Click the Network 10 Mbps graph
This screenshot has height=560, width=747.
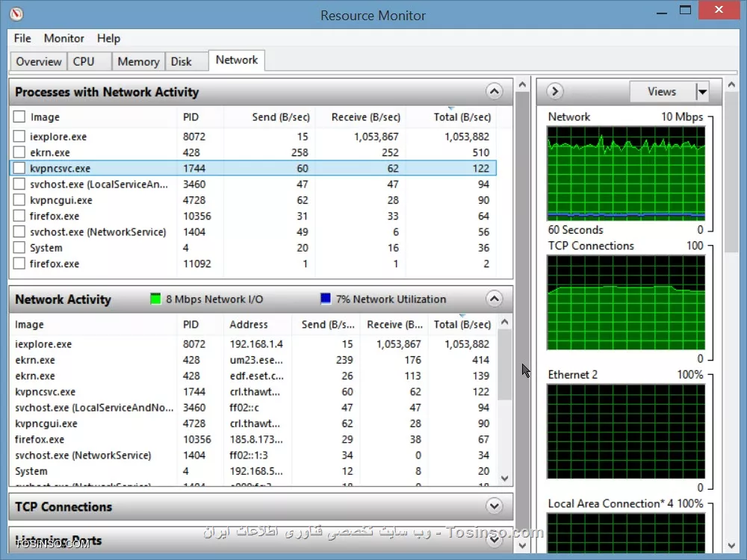click(626, 173)
